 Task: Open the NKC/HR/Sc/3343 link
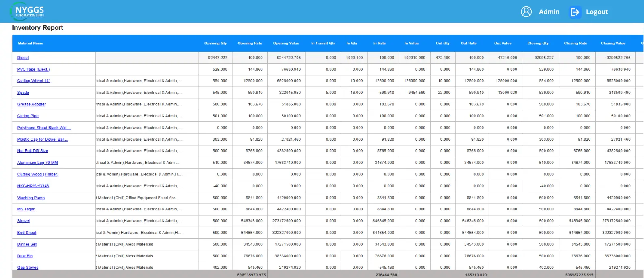point(33,186)
